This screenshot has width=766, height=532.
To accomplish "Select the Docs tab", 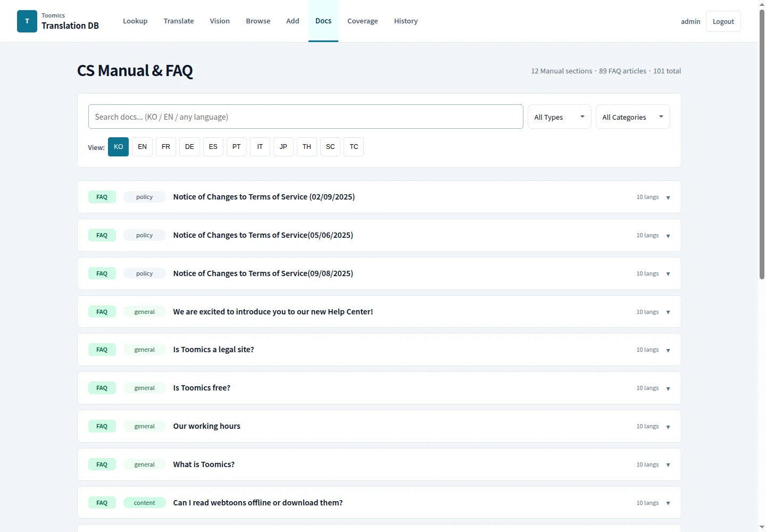I will (323, 21).
